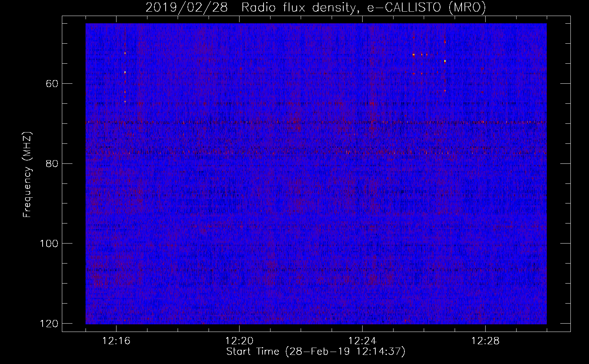Click the 12:16 time tick label

(116, 341)
